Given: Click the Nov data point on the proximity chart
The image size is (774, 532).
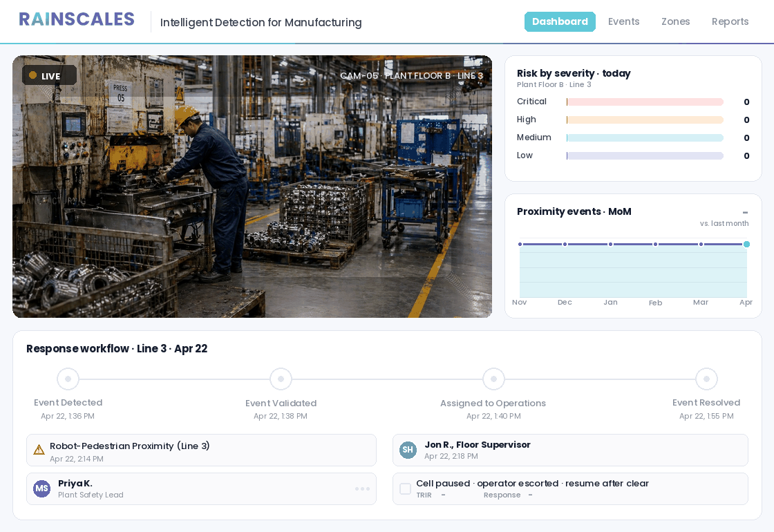Looking at the screenshot, I should pos(520,244).
